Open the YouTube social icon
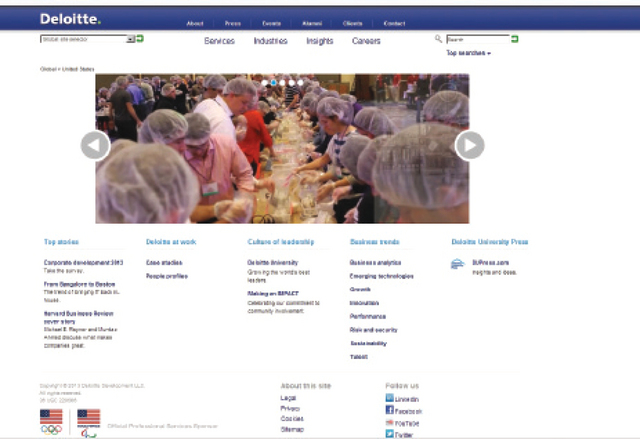 click(x=390, y=423)
